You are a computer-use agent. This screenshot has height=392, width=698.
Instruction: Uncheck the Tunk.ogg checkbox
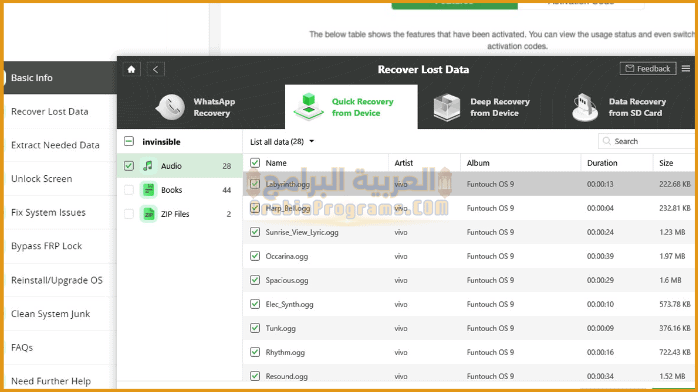pos(255,328)
